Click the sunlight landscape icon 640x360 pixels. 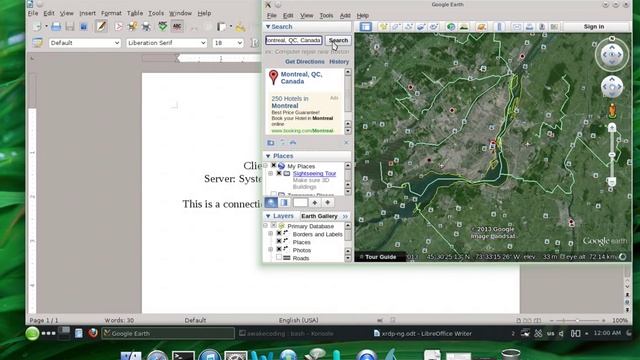tap(464, 27)
